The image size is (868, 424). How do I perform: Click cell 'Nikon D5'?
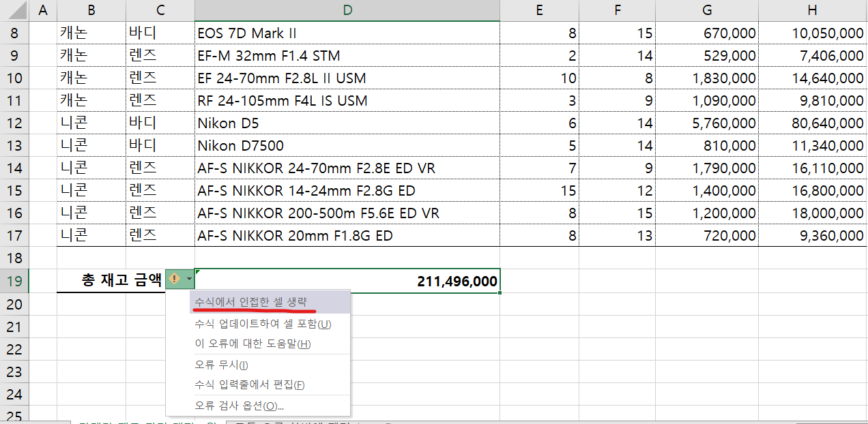(x=347, y=123)
